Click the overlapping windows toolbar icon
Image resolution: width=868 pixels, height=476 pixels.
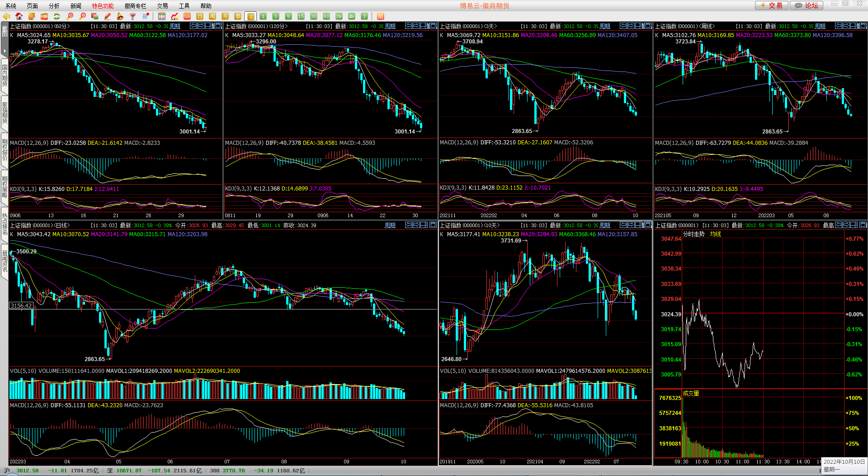pos(95,16)
